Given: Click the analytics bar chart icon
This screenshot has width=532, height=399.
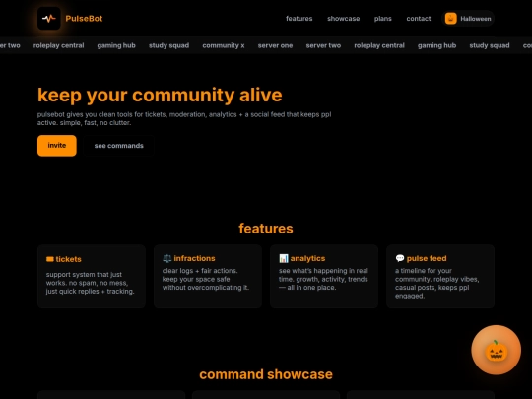Looking at the screenshot, I should (284, 258).
